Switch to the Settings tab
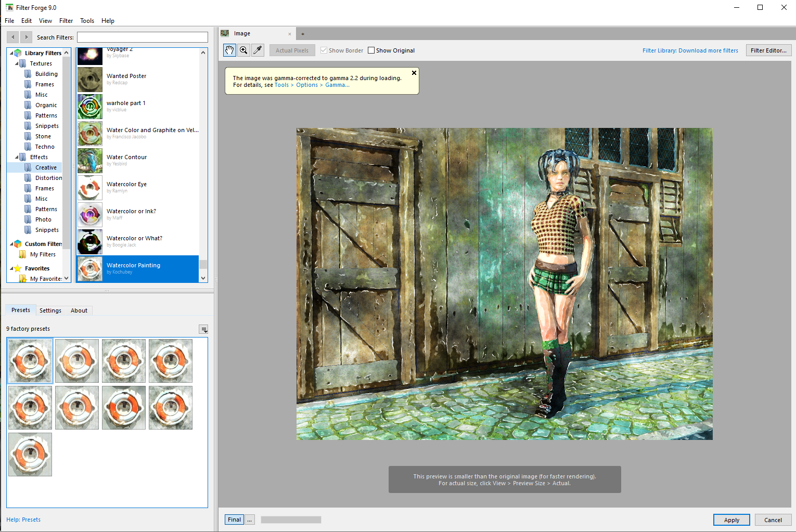The width and height of the screenshot is (796, 532). pyautogui.click(x=50, y=310)
